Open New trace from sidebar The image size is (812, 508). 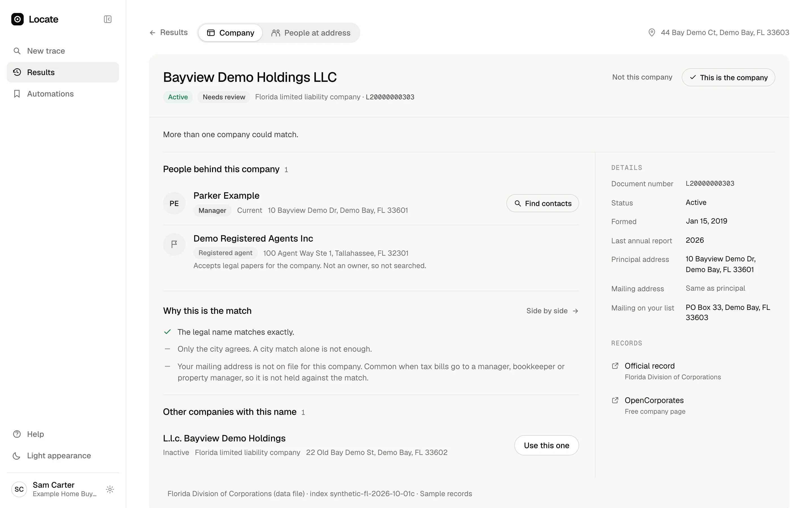pyautogui.click(x=63, y=51)
